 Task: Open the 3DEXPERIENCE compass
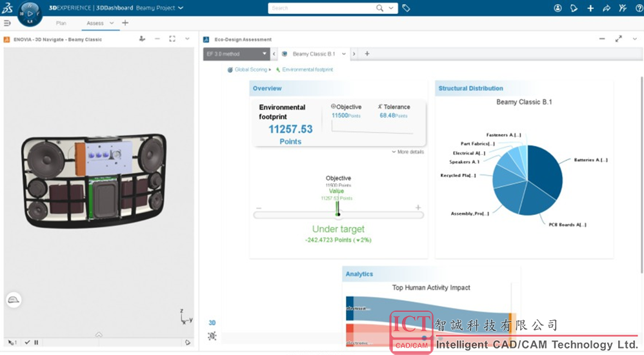click(x=30, y=14)
